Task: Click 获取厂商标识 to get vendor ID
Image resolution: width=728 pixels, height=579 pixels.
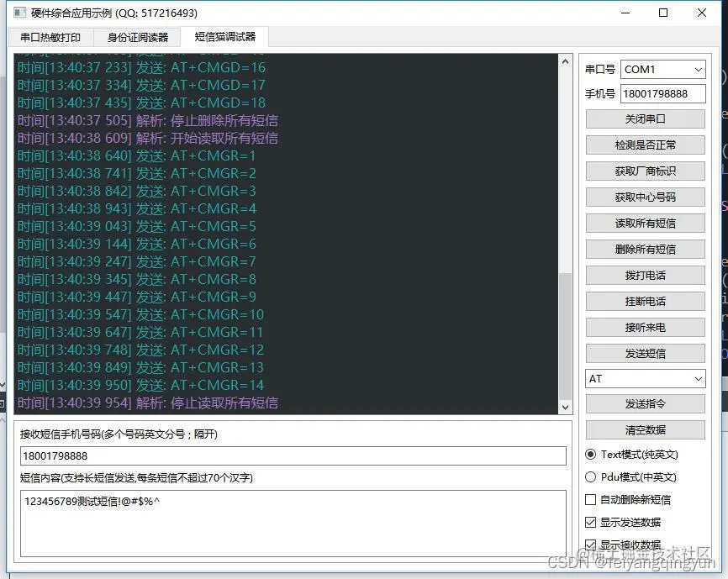Action: pos(644,171)
